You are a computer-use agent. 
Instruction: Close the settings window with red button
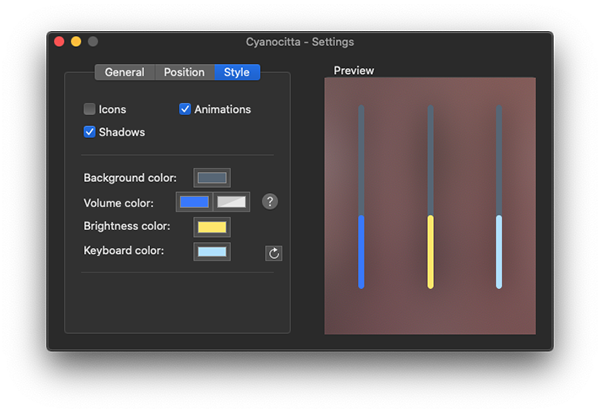point(59,41)
